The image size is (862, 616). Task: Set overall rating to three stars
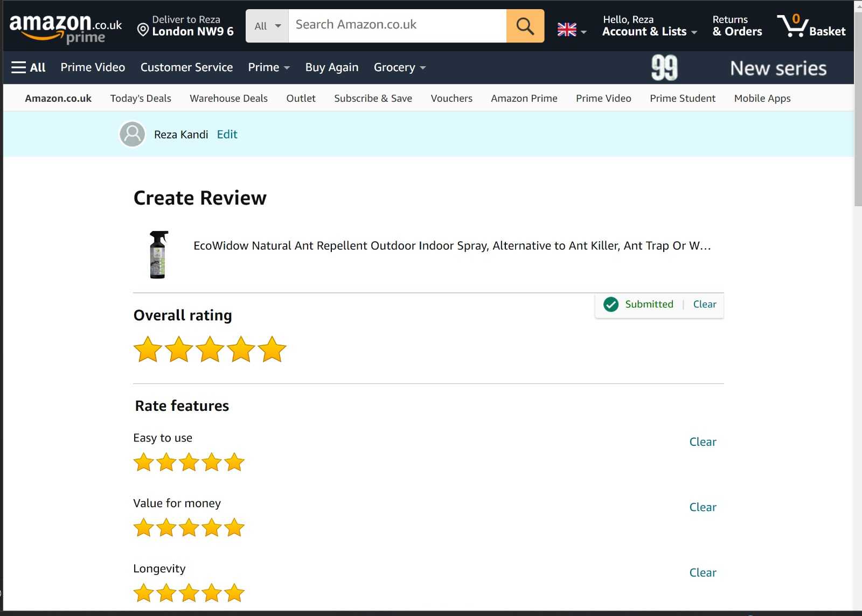pyautogui.click(x=210, y=349)
